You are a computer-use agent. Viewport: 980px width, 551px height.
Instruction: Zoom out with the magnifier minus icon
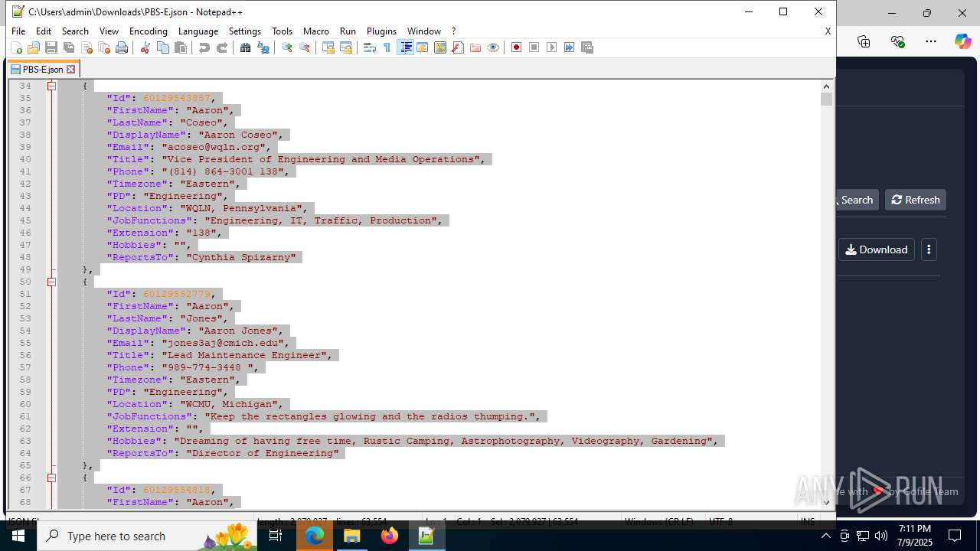[305, 47]
